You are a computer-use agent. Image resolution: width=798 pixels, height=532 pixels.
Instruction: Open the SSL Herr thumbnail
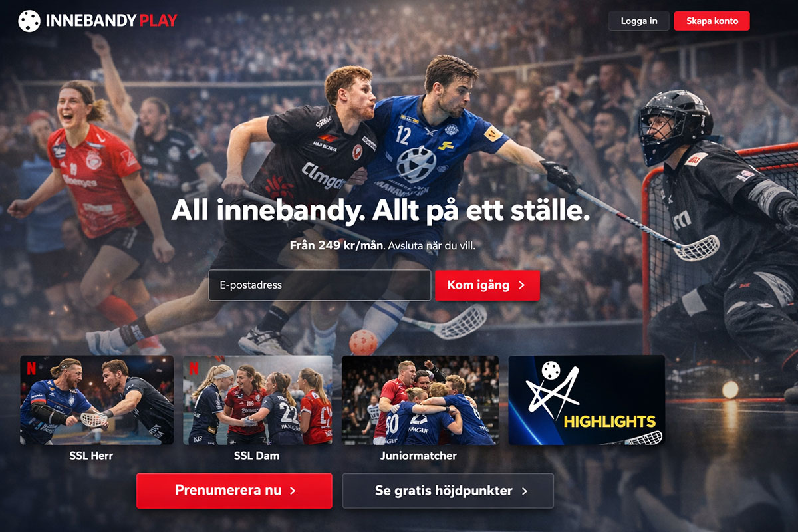tap(97, 400)
